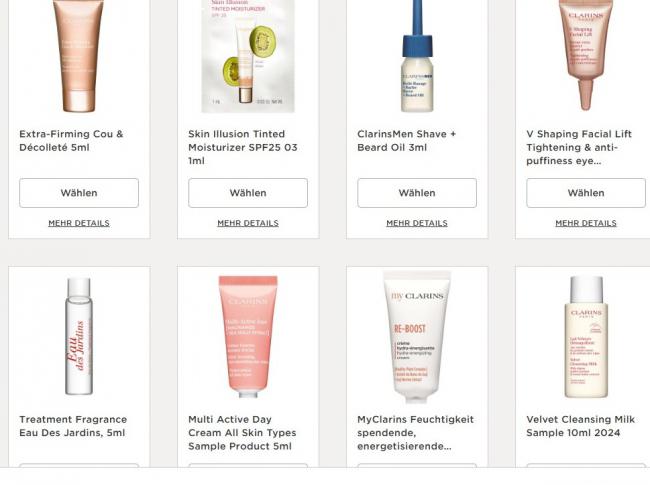Choose Skin Illusion Tinted Moisturizer via Wählen

coord(248,193)
